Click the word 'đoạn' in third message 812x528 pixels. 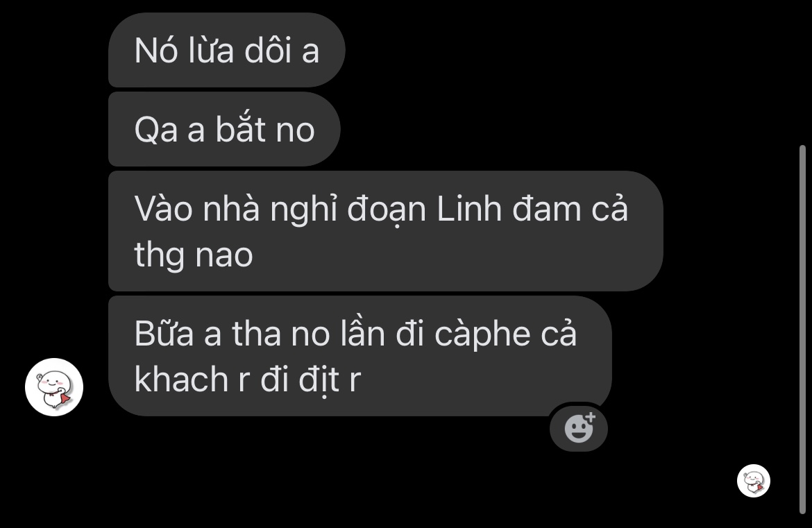tap(387, 210)
